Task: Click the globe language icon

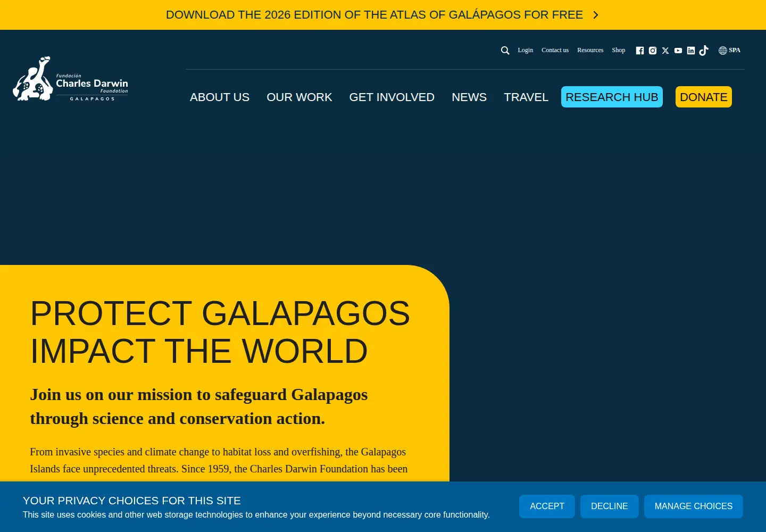Action: [x=723, y=51]
